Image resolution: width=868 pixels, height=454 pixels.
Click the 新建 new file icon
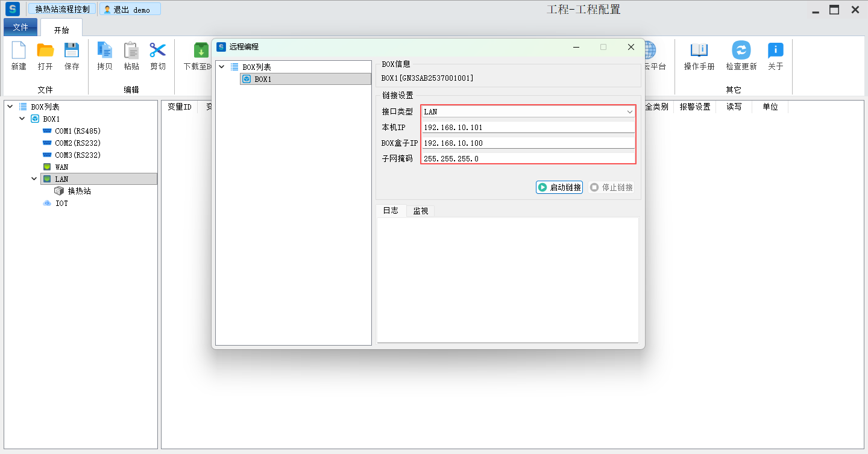19,51
